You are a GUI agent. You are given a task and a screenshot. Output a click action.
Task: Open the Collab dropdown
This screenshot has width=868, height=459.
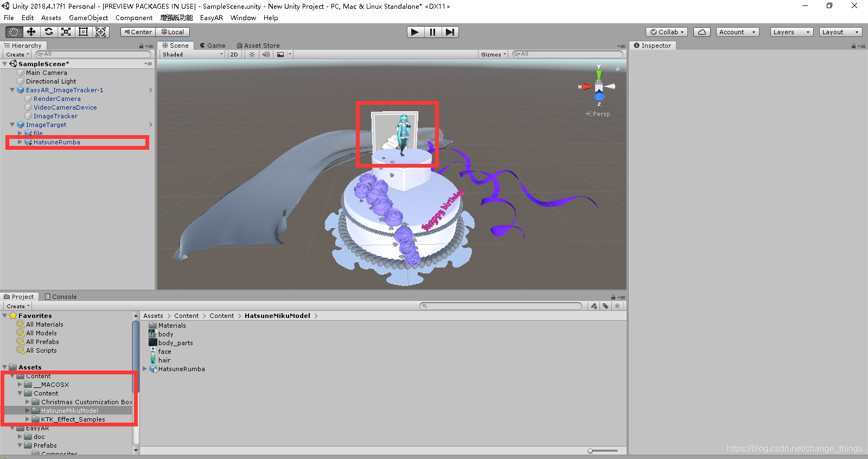click(667, 32)
